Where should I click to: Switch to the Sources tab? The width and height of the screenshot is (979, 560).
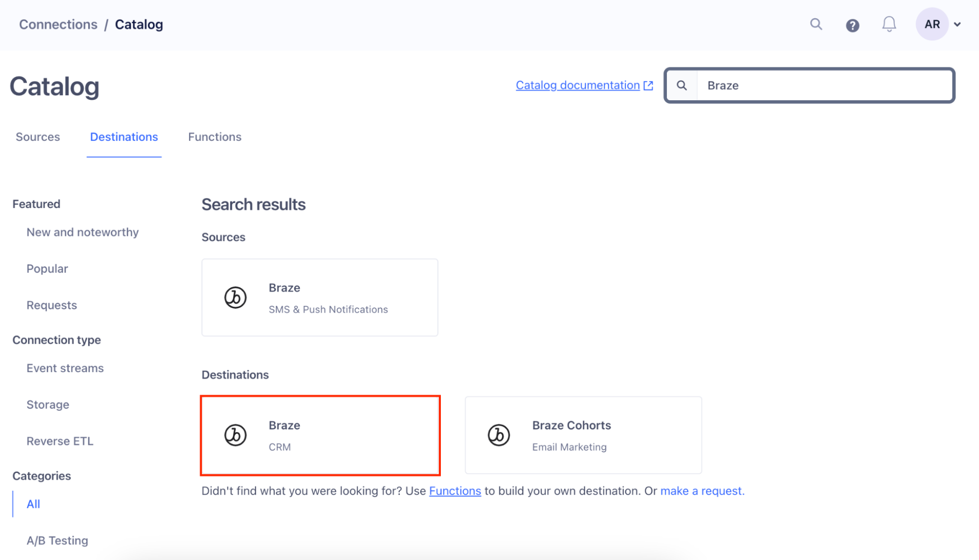point(37,137)
